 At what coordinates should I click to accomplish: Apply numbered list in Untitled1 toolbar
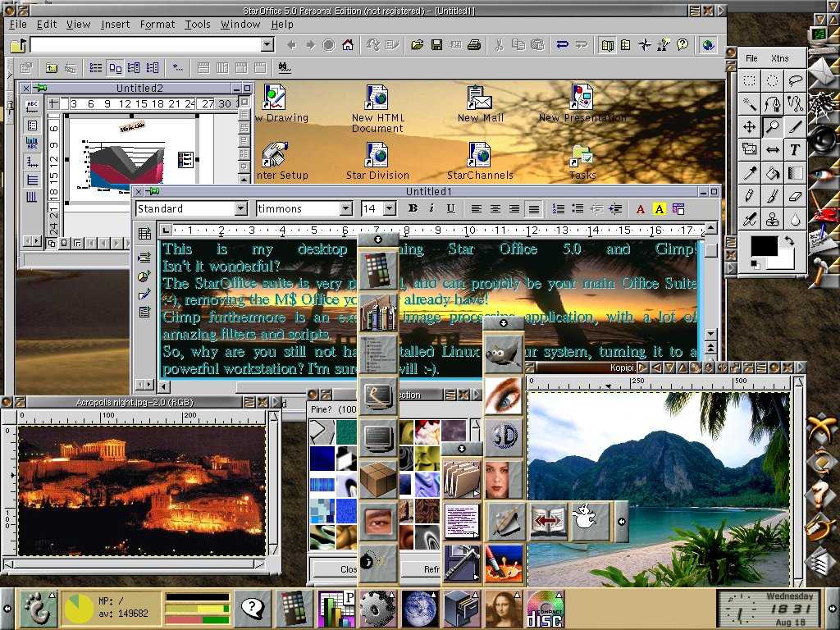[558, 209]
